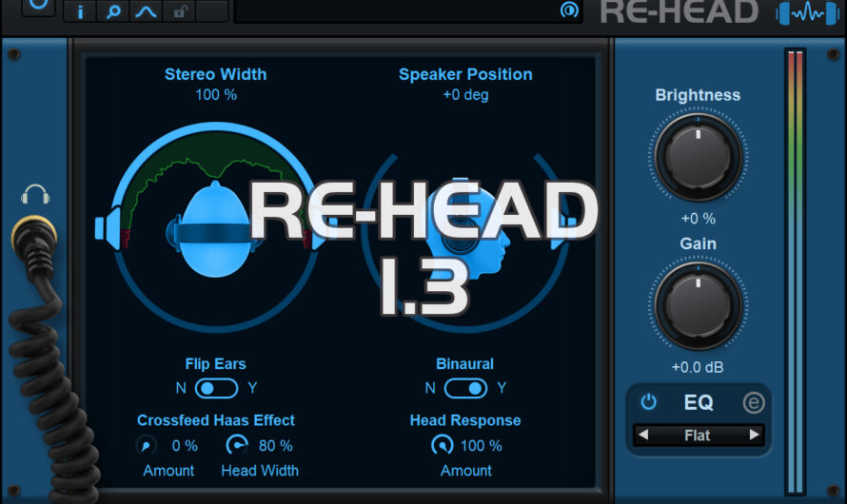Screen dimensions: 847x504
Task: Select previous EQ preset with left arrow
Action: point(642,435)
